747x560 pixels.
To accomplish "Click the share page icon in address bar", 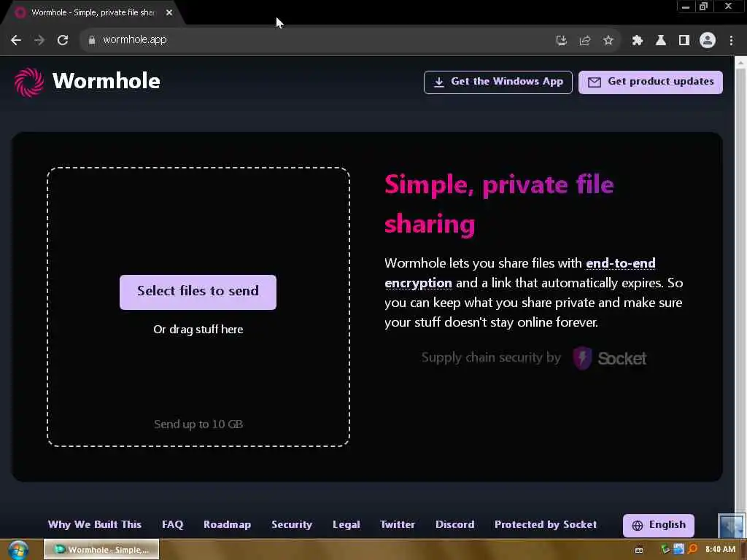I will 585,41.
